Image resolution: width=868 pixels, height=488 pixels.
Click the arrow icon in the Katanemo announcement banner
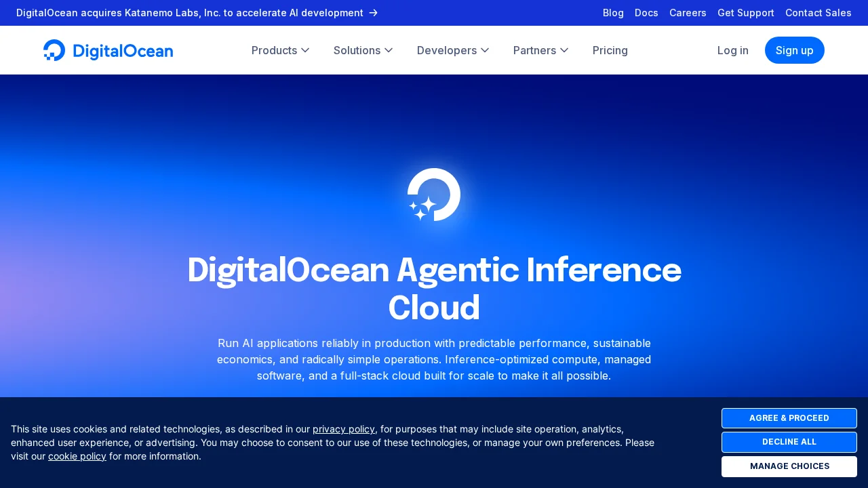373,13
